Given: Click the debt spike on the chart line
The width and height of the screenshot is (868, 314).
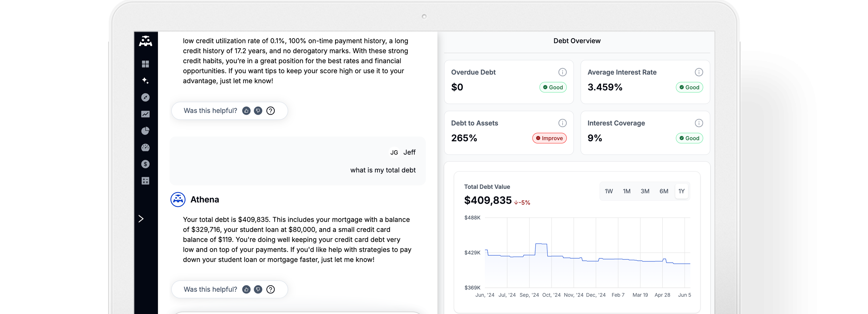Looking at the screenshot, I should (x=541, y=244).
